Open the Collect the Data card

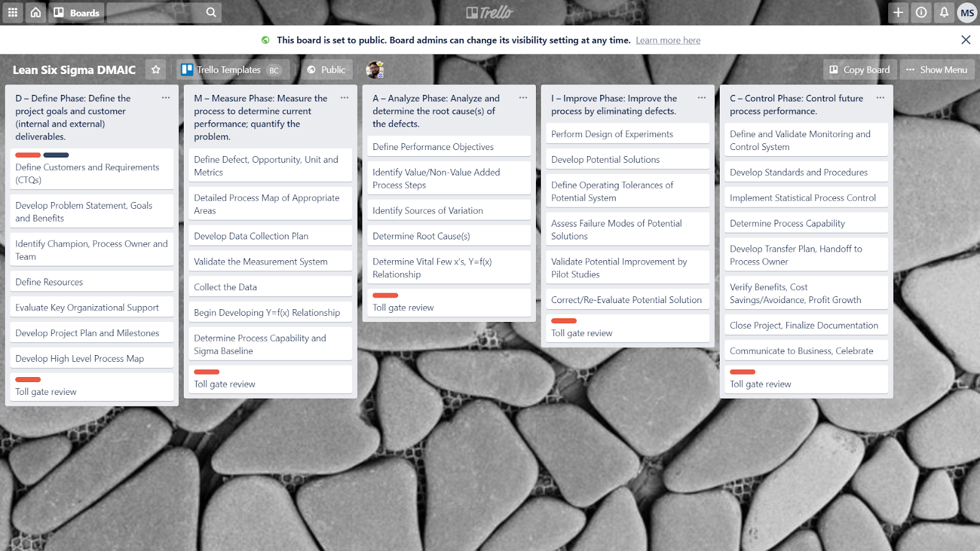pos(270,287)
